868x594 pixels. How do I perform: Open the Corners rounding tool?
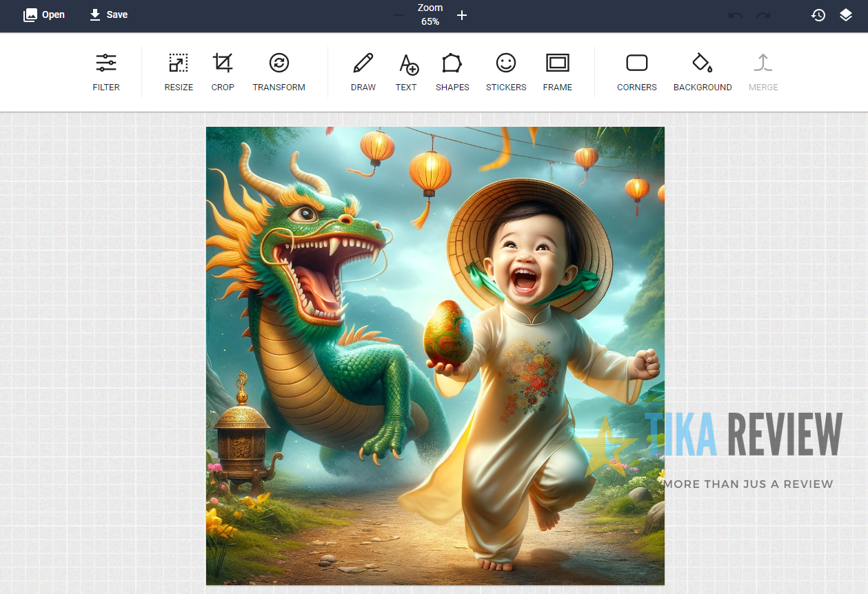tap(637, 72)
